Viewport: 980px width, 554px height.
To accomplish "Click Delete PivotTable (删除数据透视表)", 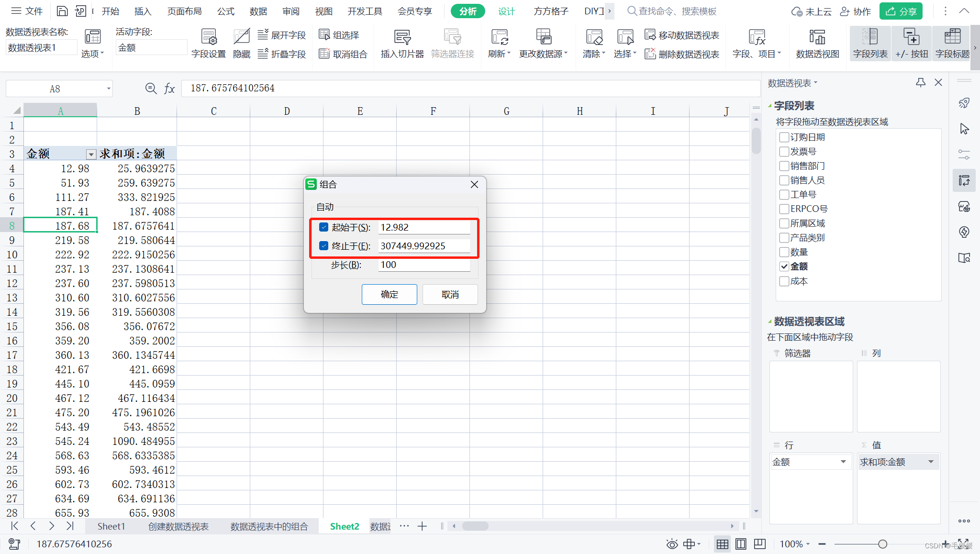I will (681, 54).
